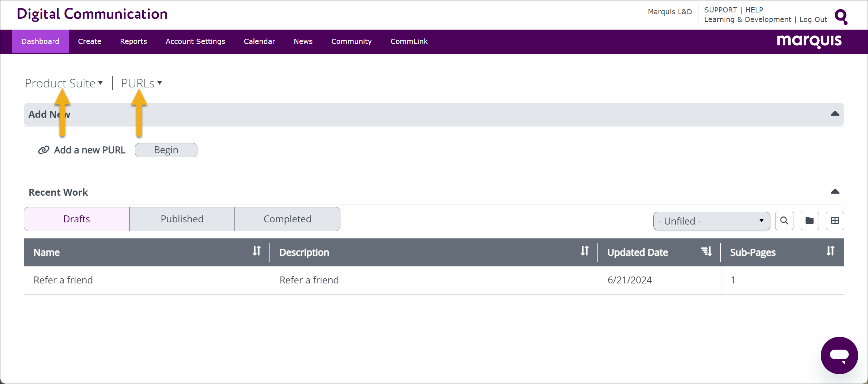Click the Description column header text
The image size is (868, 384).
pyautogui.click(x=304, y=252)
